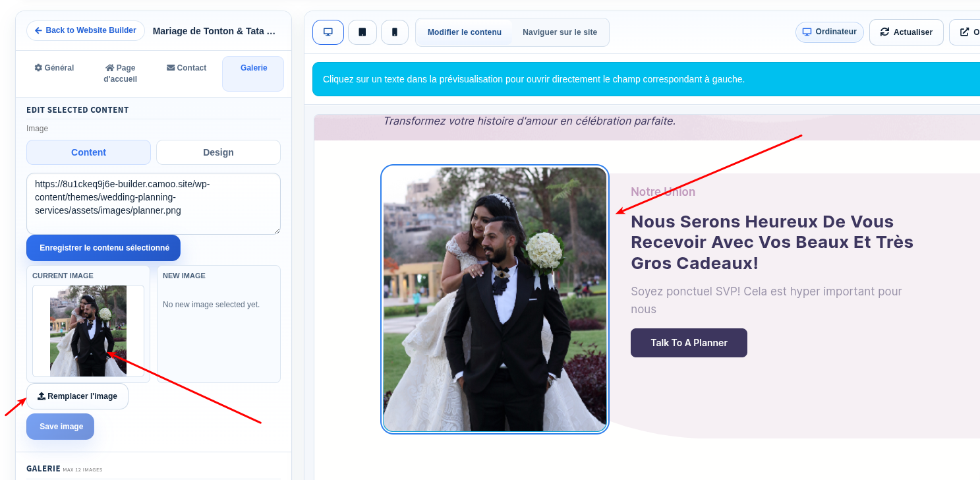Open the Page d'accueil tab
Image resolution: width=980 pixels, height=480 pixels.
coord(119,73)
